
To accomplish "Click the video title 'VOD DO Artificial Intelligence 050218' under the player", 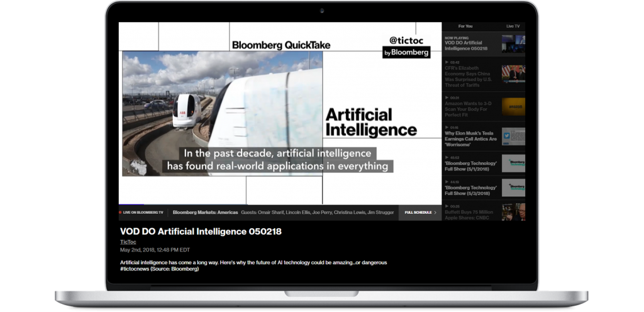I will (x=201, y=231).
